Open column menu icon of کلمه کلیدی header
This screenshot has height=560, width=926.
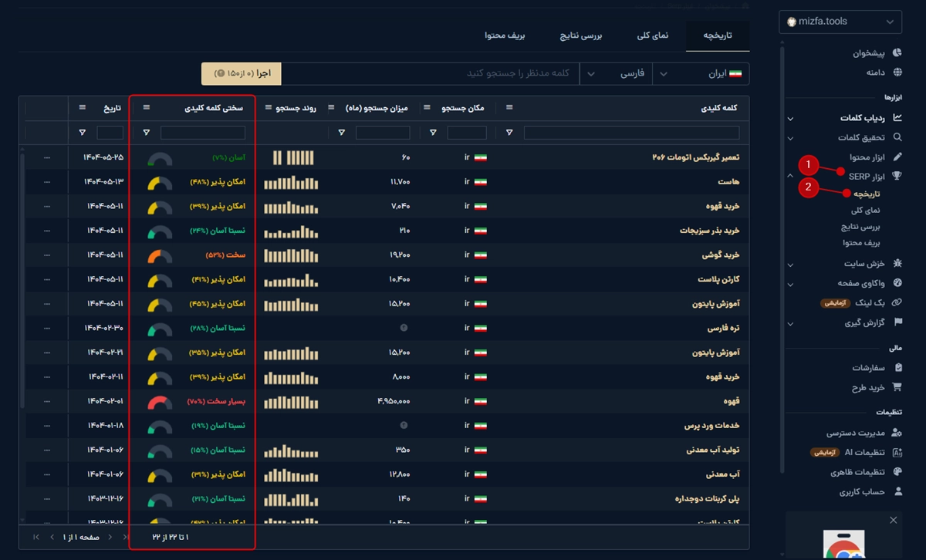coord(509,108)
